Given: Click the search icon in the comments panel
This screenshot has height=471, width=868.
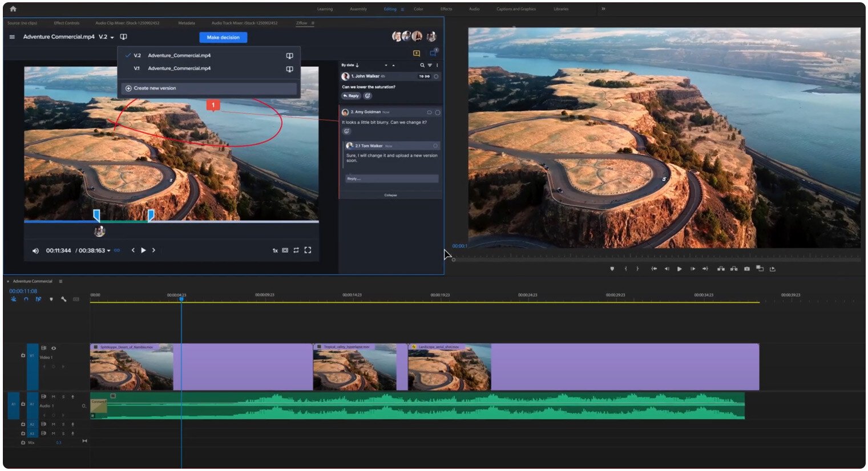Looking at the screenshot, I should (422, 65).
